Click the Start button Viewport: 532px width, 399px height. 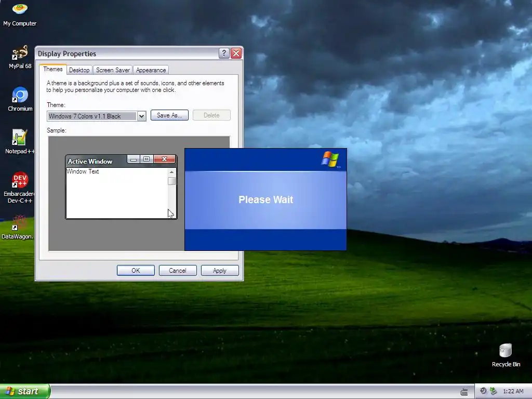coord(24,391)
